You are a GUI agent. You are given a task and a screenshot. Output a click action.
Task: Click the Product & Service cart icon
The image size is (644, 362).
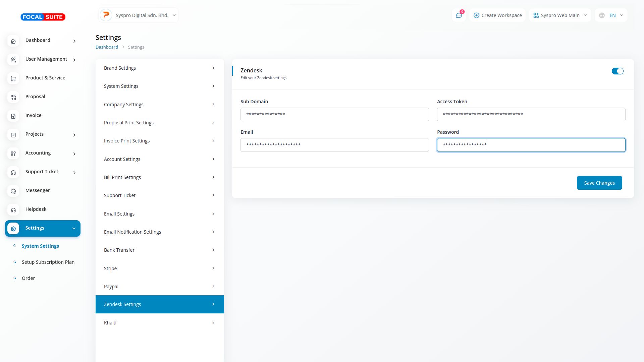(x=13, y=79)
